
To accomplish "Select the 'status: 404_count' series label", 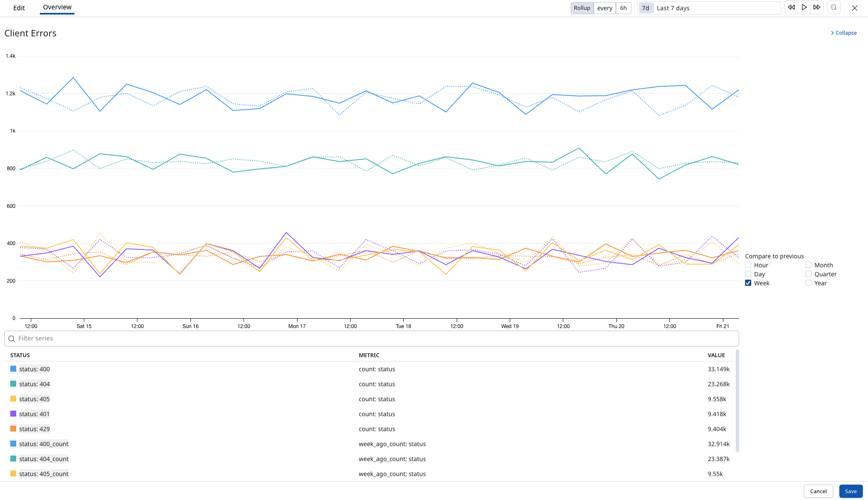I will click(x=44, y=459).
